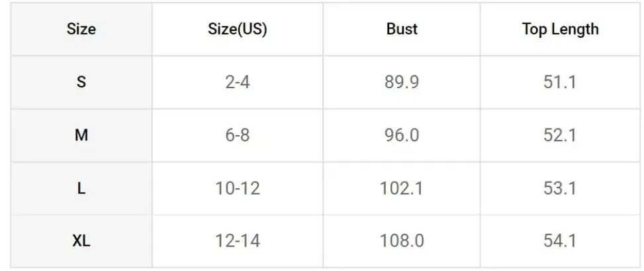Viewport: 644px width, 271px height.
Task: Select the XL size row label
Action: pos(81,241)
